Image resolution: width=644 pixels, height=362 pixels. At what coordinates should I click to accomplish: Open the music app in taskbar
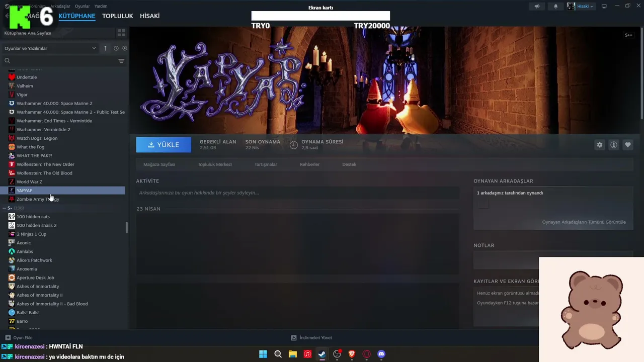(x=307, y=354)
